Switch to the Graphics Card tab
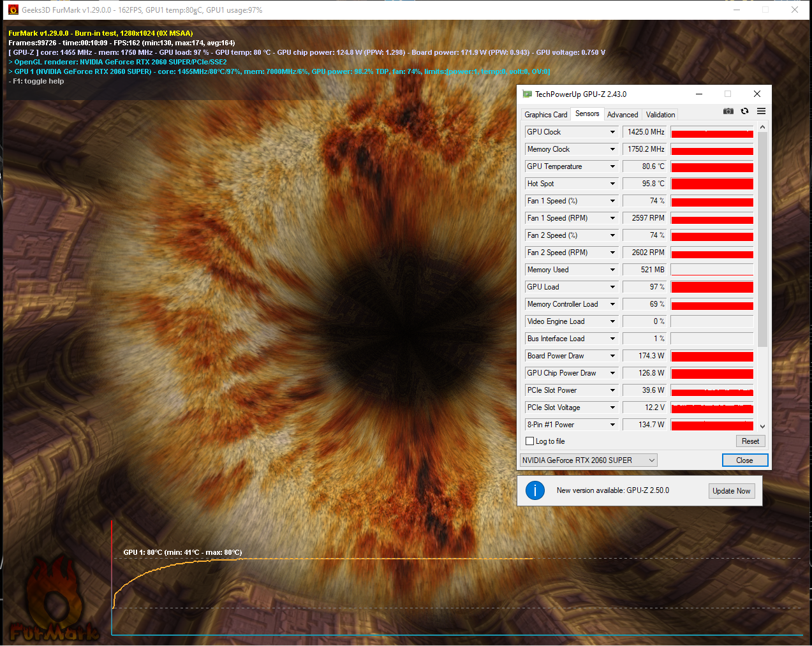This screenshot has height=646, width=812. [545, 114]
